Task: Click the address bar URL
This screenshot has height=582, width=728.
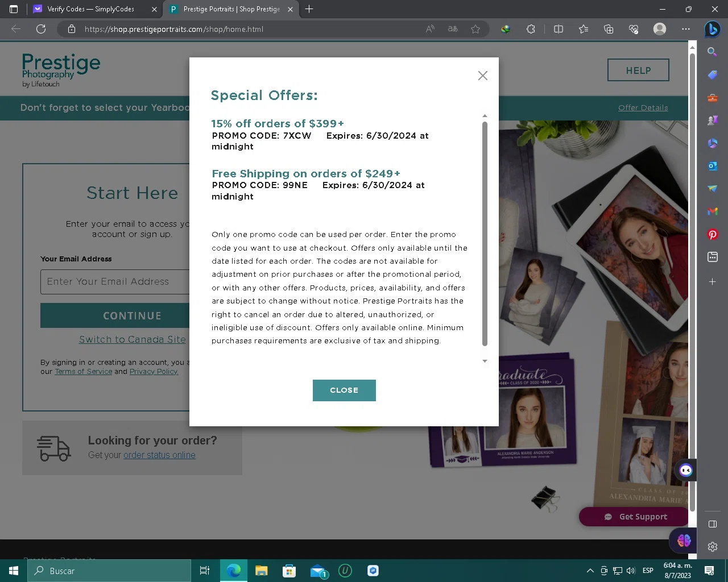Action: pos(174,29)
